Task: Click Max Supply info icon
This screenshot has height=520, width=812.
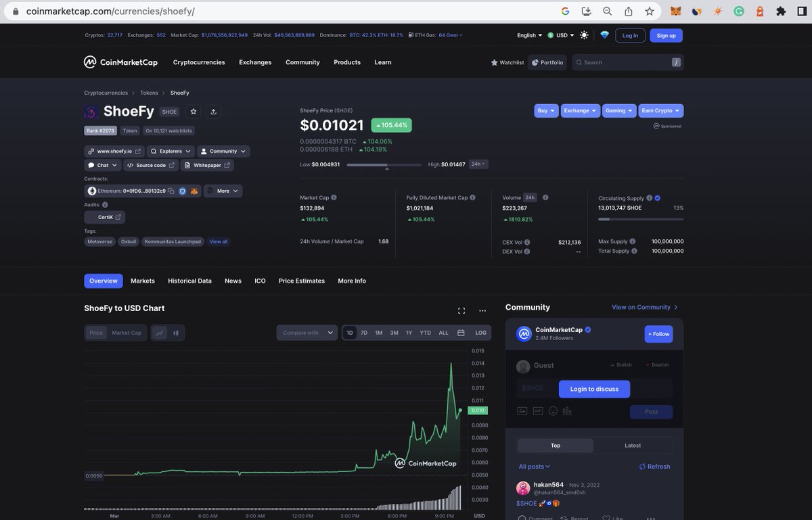Action: [x=633, y=241]
